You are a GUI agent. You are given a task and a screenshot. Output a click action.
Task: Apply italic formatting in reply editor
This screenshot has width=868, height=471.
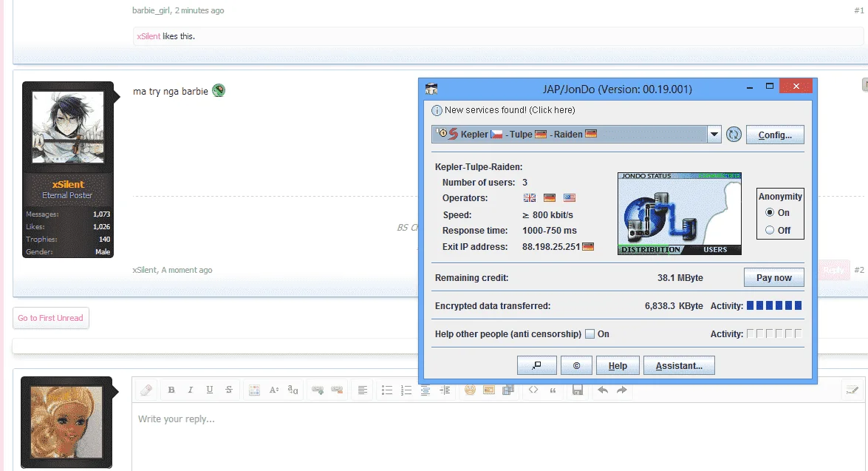191,390
